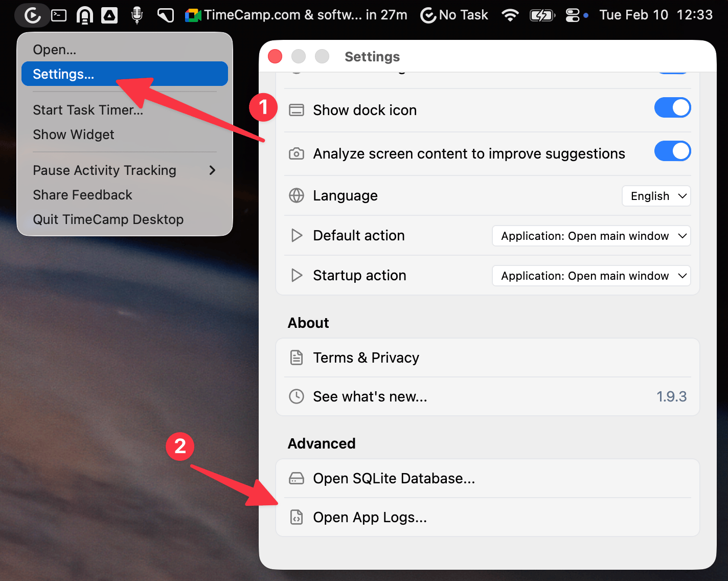
Task: Click the clock icon beside See what's new
Action: [297, 396]
